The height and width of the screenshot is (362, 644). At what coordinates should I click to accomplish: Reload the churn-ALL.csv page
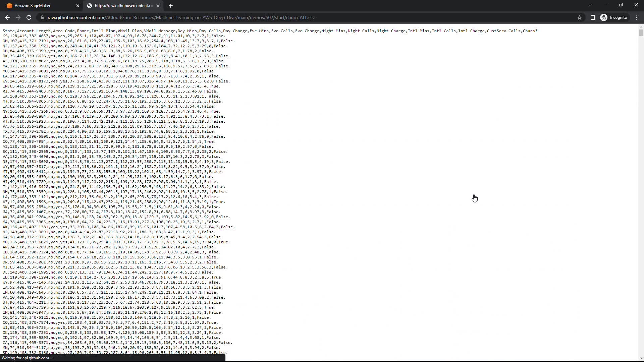[29, 17]
